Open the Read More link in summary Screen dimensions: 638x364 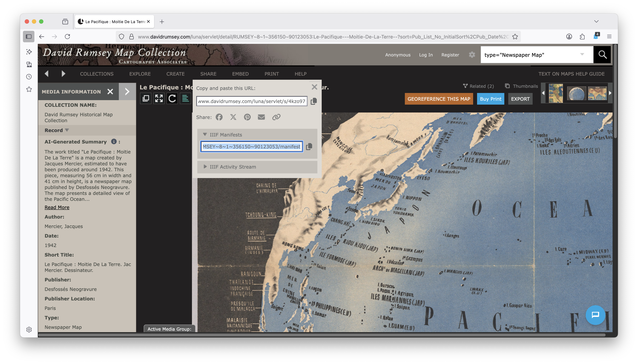pyautogui.click(x=57, y=207)
